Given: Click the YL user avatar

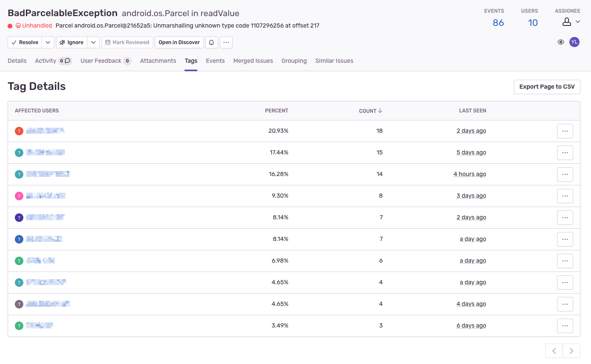Looking at the screenshot, I should (574, 42).
